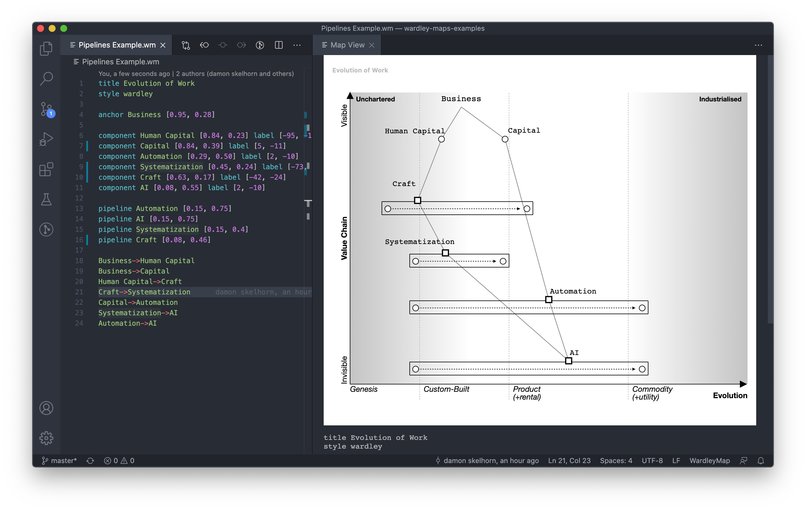Open the Testing flask view
Screen dimensions: 806x510
[x=46, y=199]
